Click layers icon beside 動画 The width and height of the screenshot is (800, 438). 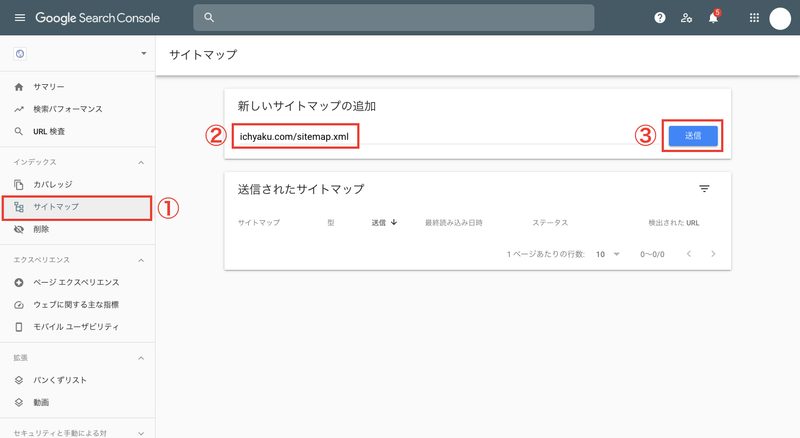[x=19, y=402]
